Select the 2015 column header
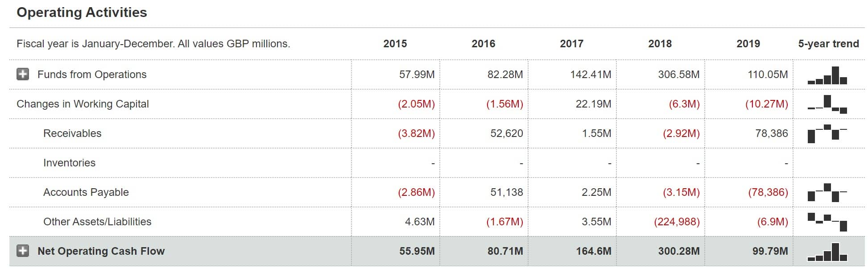 (395, 44)
